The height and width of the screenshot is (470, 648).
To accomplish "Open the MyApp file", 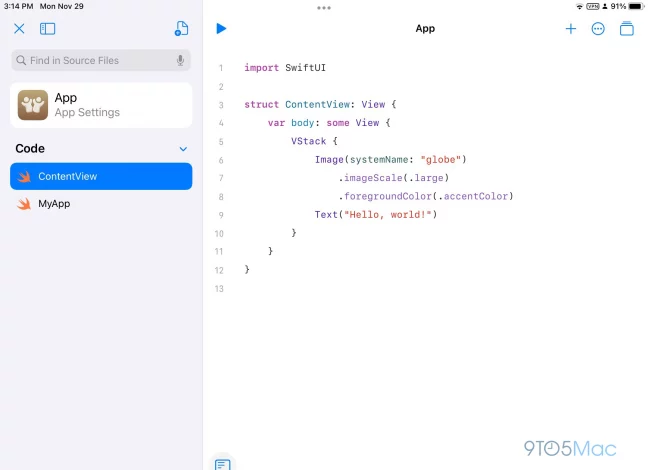I will 101,204.
